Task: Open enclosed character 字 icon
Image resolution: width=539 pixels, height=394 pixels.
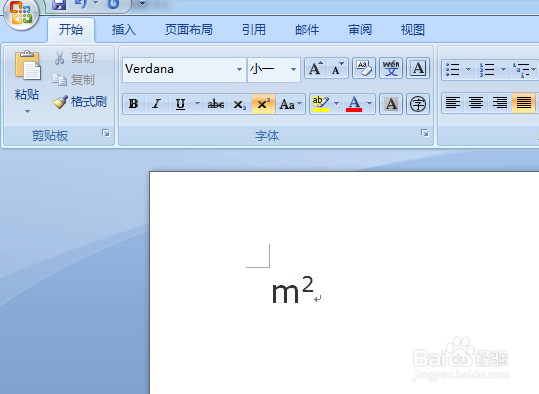Action: pyautogui.click(x=418, y=104)
